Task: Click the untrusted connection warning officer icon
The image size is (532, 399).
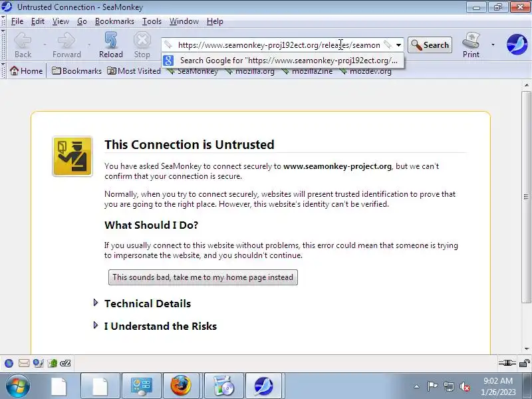Action: 72,156
